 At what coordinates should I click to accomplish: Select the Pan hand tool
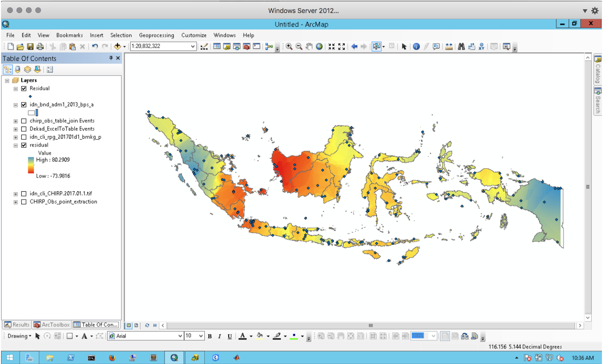309,46
